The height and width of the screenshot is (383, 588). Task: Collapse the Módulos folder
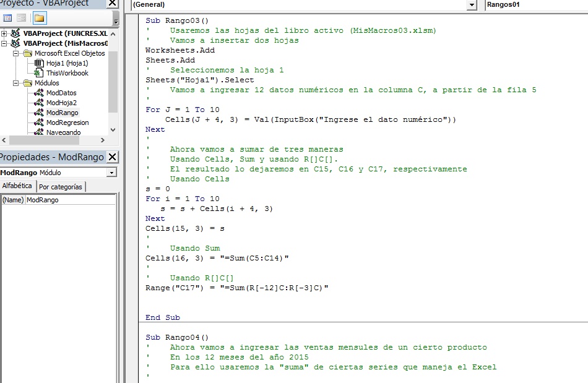(15, 83)
